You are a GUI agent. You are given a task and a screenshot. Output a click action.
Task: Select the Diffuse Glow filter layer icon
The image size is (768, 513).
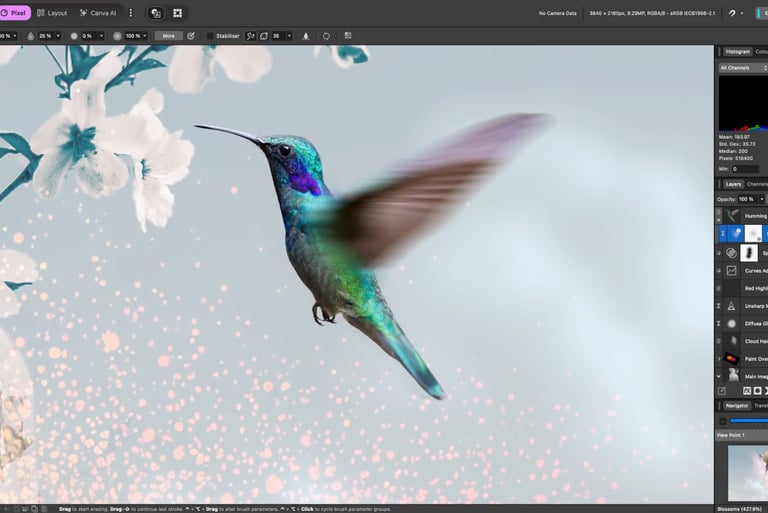pyautogui.click(x=731, y=323)
